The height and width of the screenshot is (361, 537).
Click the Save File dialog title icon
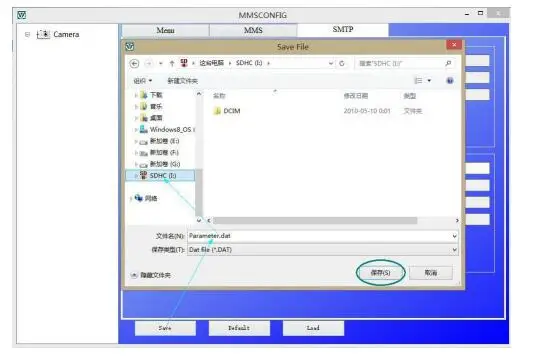pos(130,46)
